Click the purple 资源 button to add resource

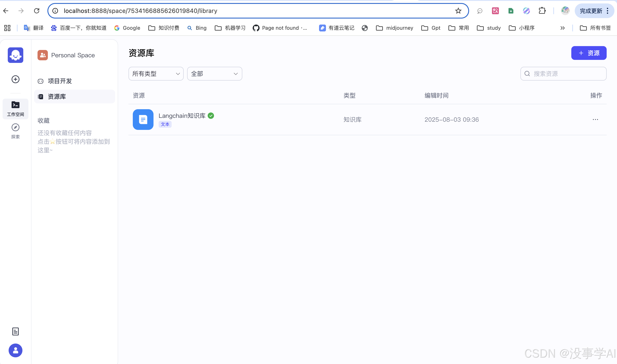(x=589, y=53)
